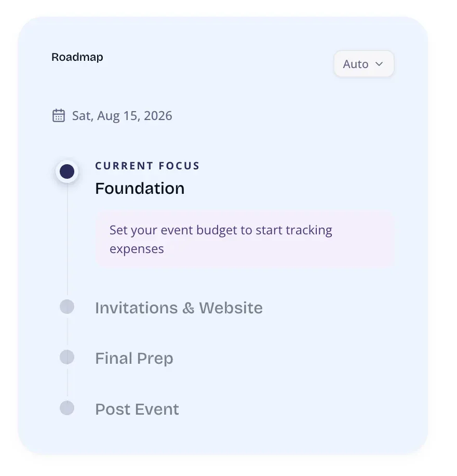Toggle the Foundation milestone as complete
457x476 pixels.
[x=66, y=171]
